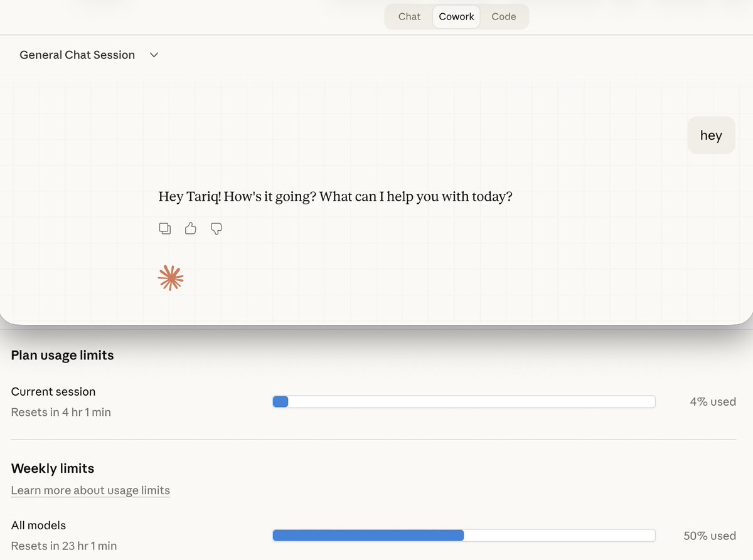This screenshot has height=560, width=753.
Task: Expand the General Chat Session dropdown chevron
Action: pos(154,55)
